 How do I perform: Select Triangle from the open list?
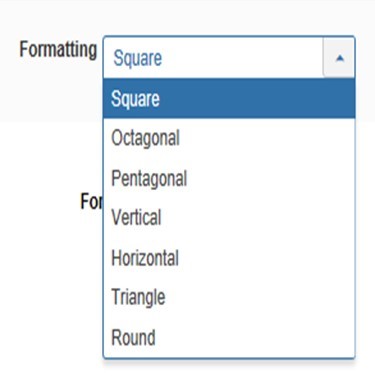click(x=229, y=297)
